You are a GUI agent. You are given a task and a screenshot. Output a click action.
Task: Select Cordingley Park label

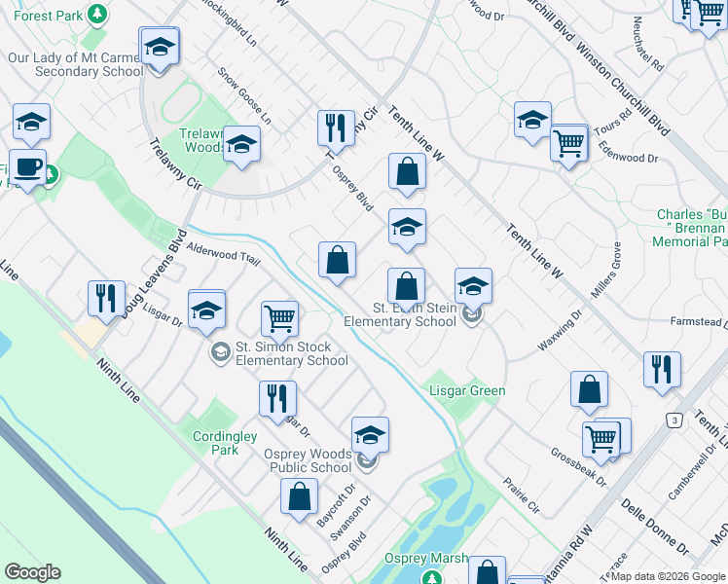pos(225,443)
